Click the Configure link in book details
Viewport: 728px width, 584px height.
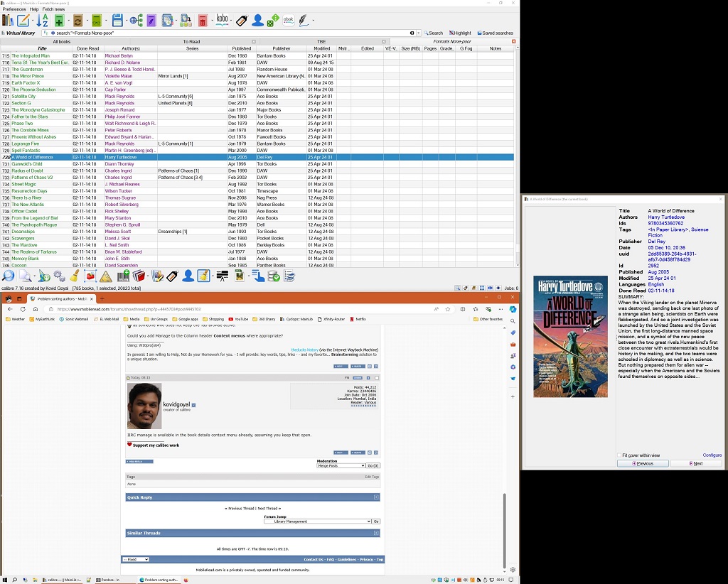pos(712,455)
